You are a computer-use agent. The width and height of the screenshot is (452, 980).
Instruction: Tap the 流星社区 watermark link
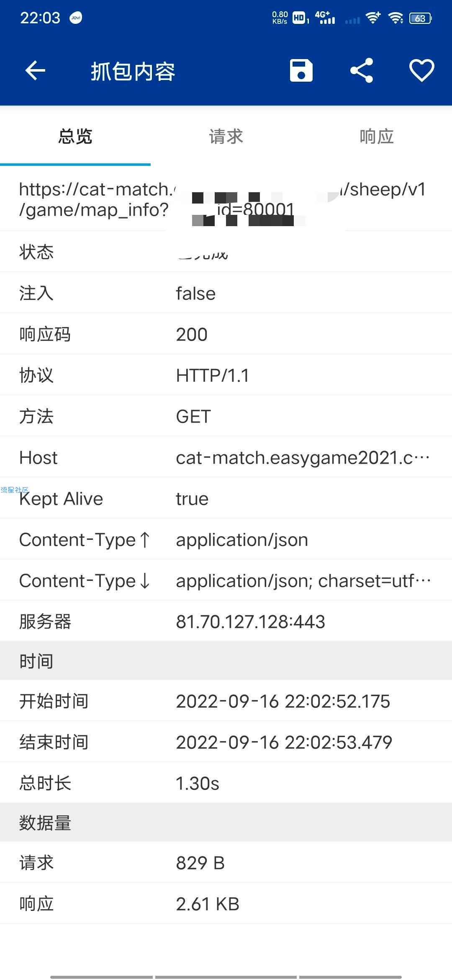coord(15,490)
